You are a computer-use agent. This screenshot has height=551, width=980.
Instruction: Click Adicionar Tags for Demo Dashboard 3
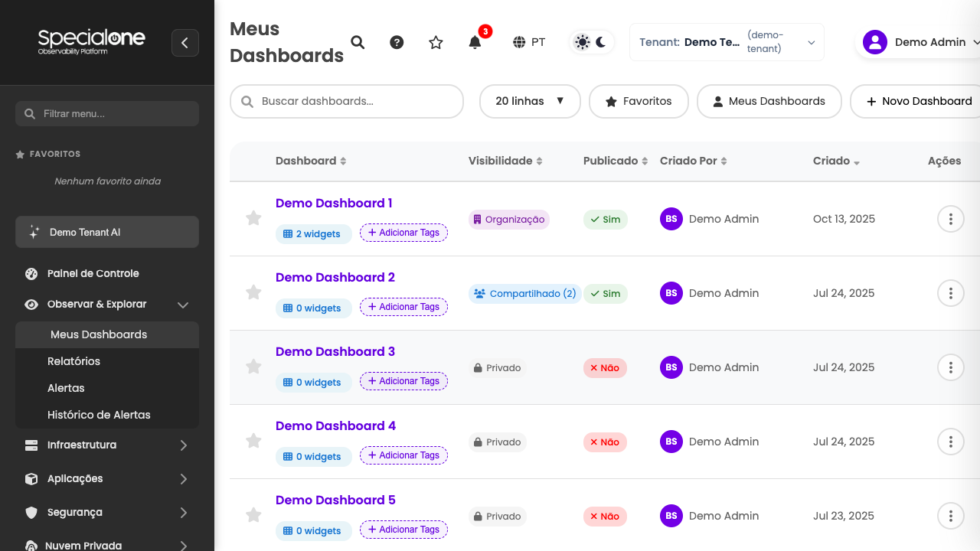click(x=403, y=381)
